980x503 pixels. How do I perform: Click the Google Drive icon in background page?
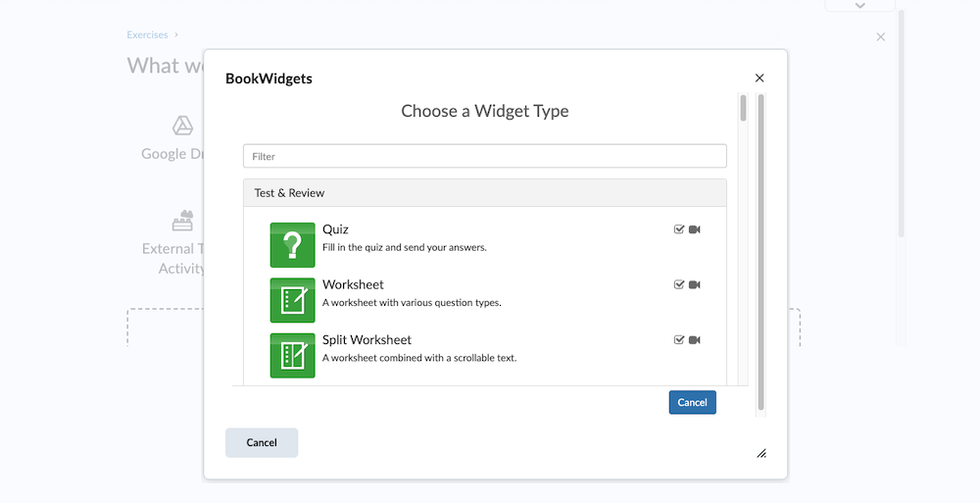pyautogui.click(x=182, y=126)
